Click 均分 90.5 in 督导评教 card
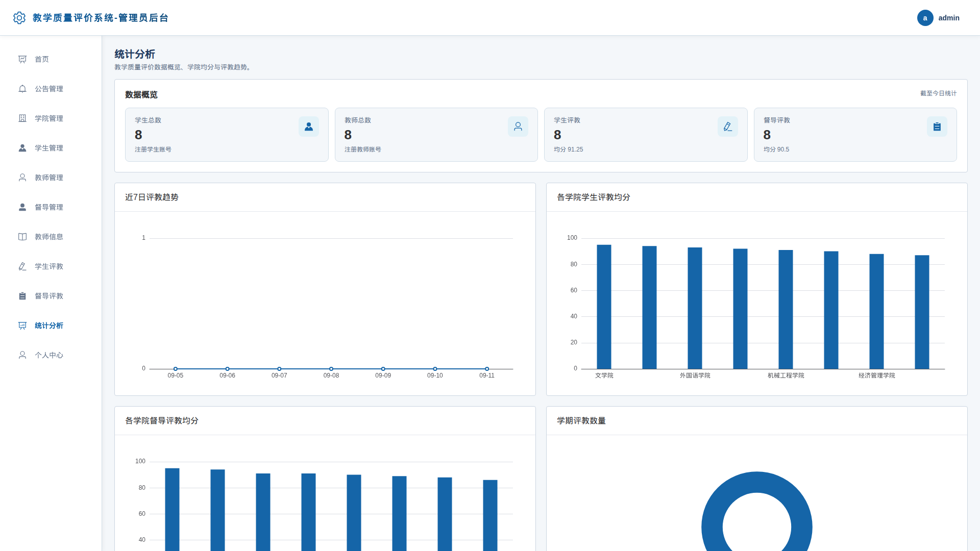 click(776, 149)
